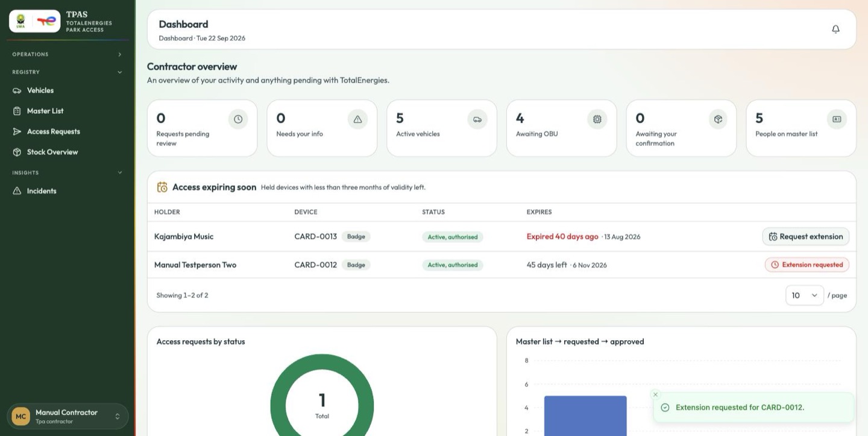Click the Showing 1–2 of 2 text

coord(182,295)
